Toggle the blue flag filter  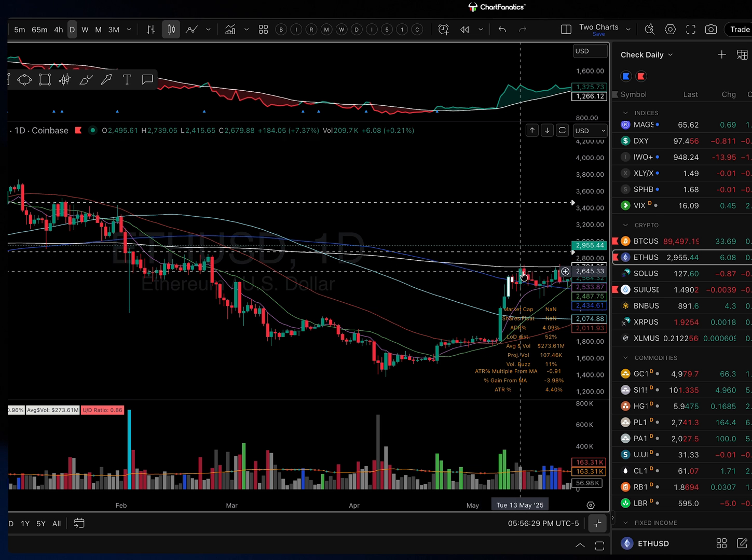(x=626, y=76)
